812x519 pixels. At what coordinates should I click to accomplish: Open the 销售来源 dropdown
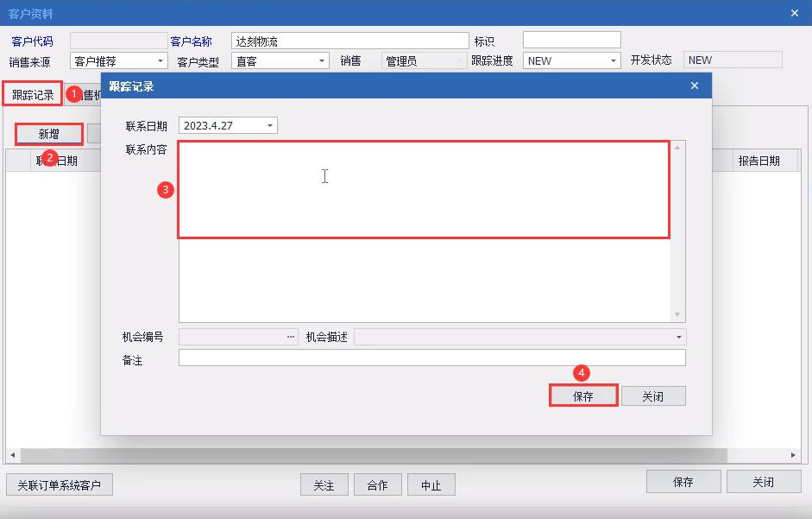[x=161, y=61]
